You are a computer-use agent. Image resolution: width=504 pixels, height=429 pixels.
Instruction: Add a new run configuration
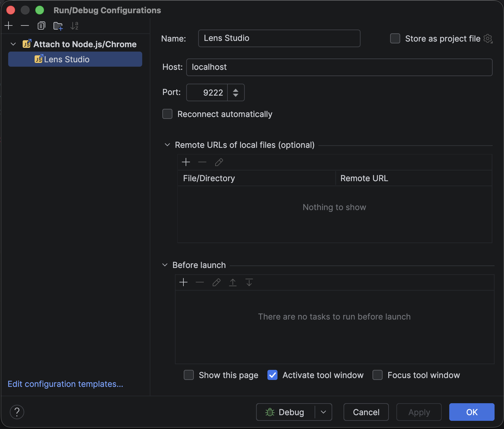9,26
